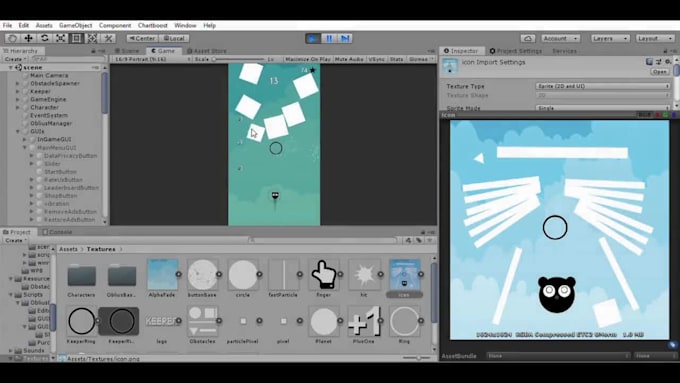Select Main Camera in Hierarchy
Viewport: 680px width, 383px height.
pos(49,75)
